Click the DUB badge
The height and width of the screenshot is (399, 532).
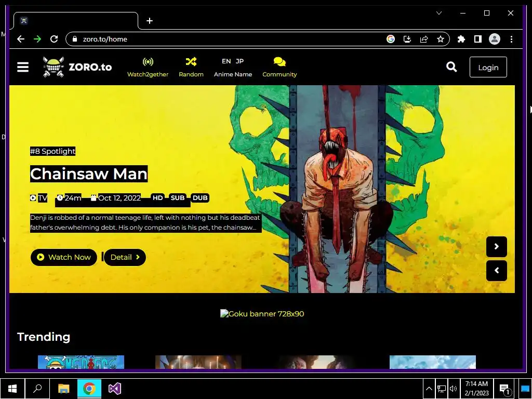pos(200,198)
